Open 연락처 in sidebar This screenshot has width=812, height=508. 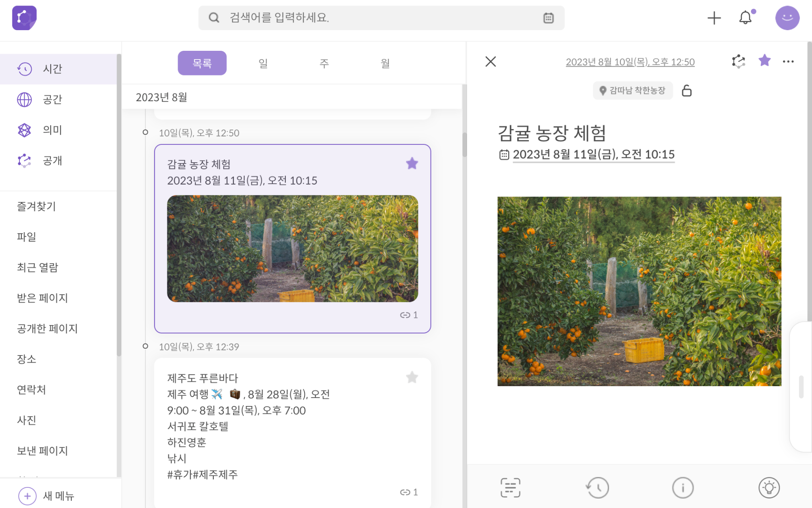tap(31, 390)
